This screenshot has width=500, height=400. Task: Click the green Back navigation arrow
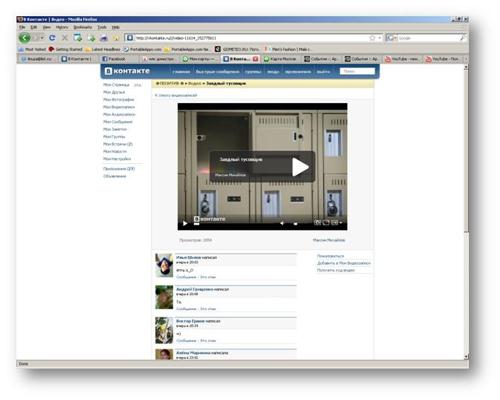25,38
